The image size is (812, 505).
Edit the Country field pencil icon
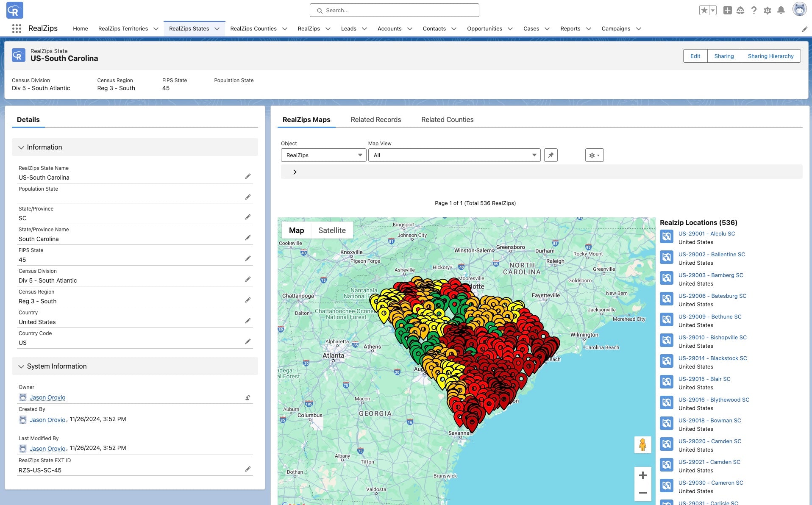click(x=248, y=321)
